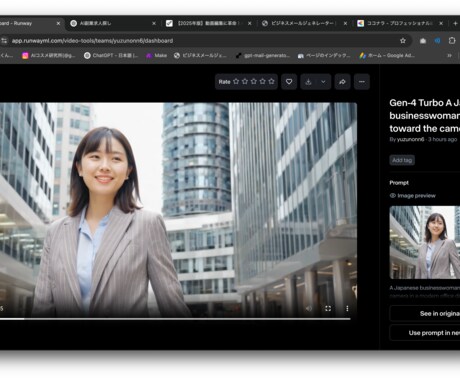Open the AIコスメ研究所 Instagram bookmark
The image size is (460, 380).
(x=49, y=55)
